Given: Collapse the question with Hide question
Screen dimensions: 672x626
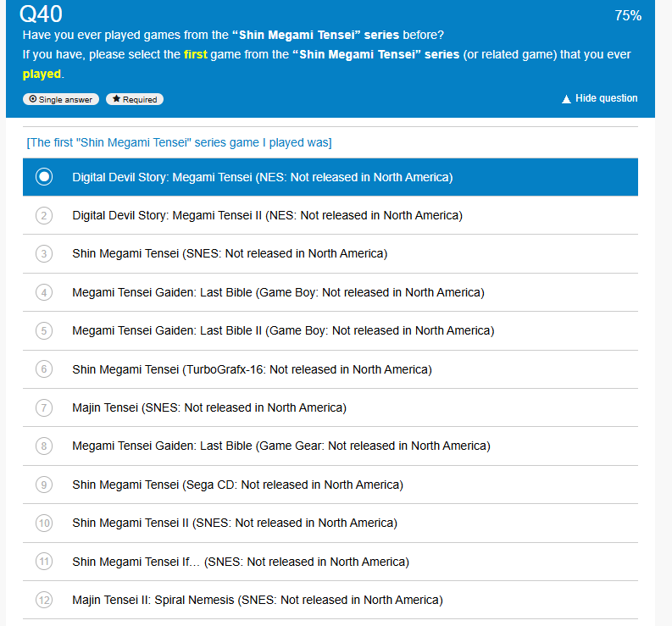Looking at the screenshot, I should click(x=600, y=98).
